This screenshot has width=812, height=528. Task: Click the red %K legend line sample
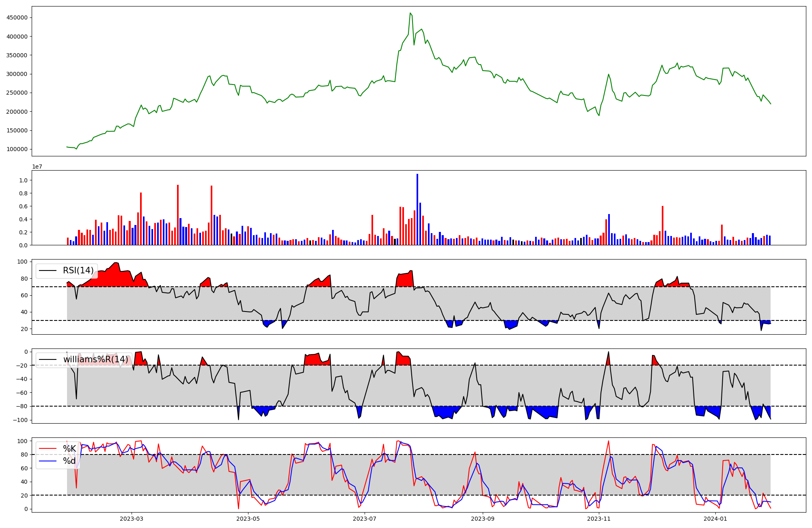pos(47,449)
